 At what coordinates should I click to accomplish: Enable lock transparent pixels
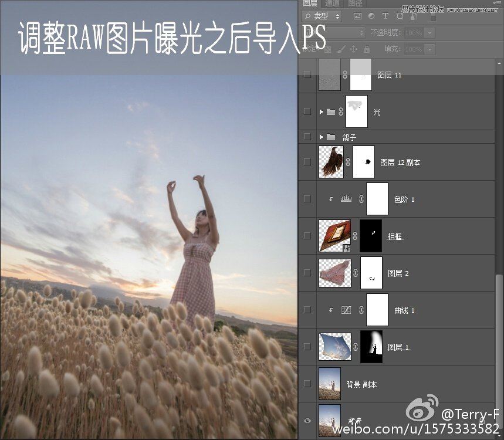point(327,49)
